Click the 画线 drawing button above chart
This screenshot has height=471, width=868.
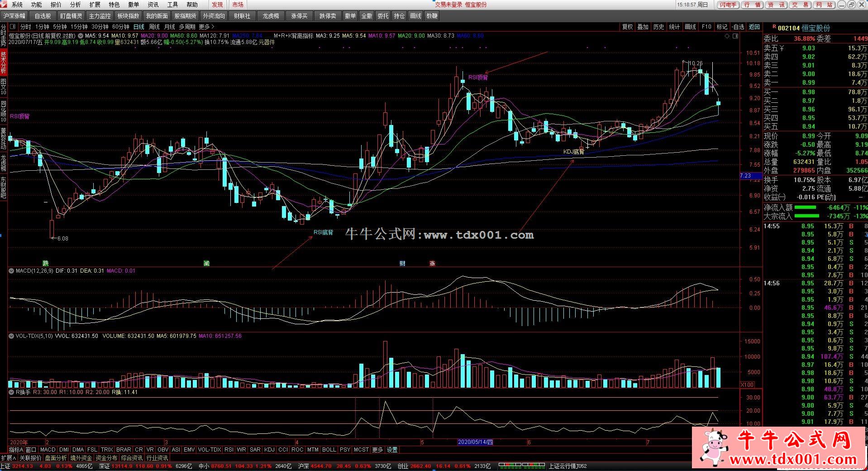pos(690,27)
